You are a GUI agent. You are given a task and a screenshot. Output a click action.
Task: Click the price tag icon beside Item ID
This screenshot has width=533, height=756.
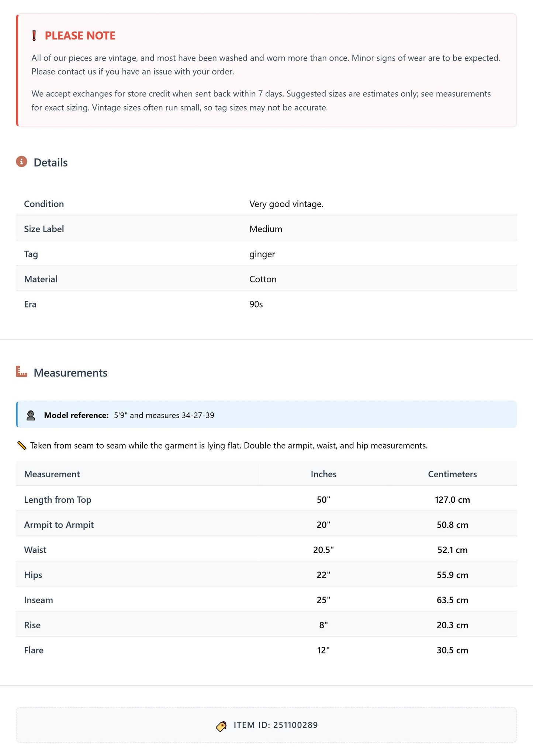pyautogui.click(x=221, y=726)
